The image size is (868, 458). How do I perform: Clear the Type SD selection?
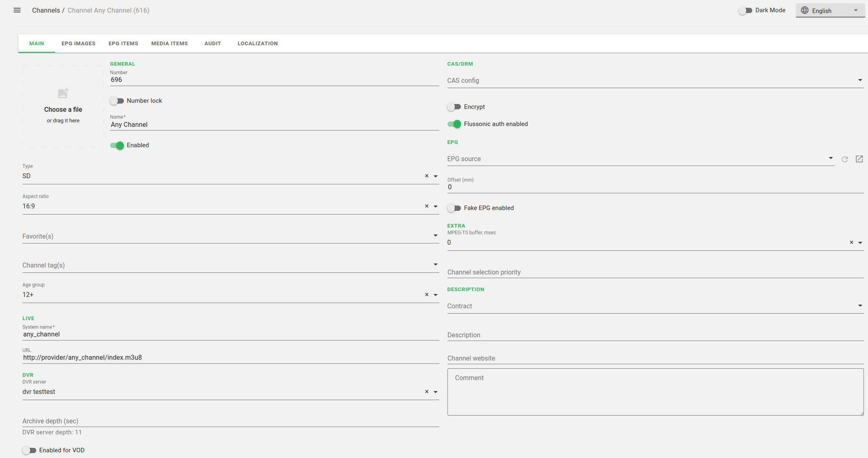click(x=427, y=176)
